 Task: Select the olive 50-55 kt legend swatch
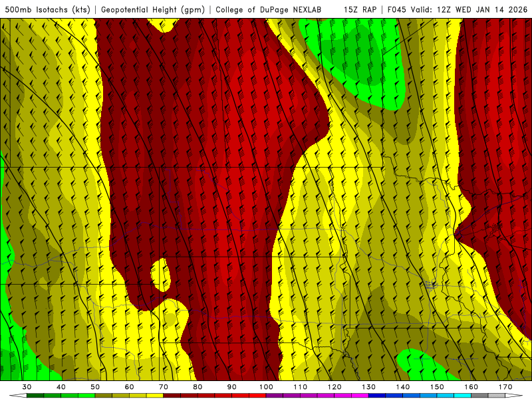click(x=104, y=396)
